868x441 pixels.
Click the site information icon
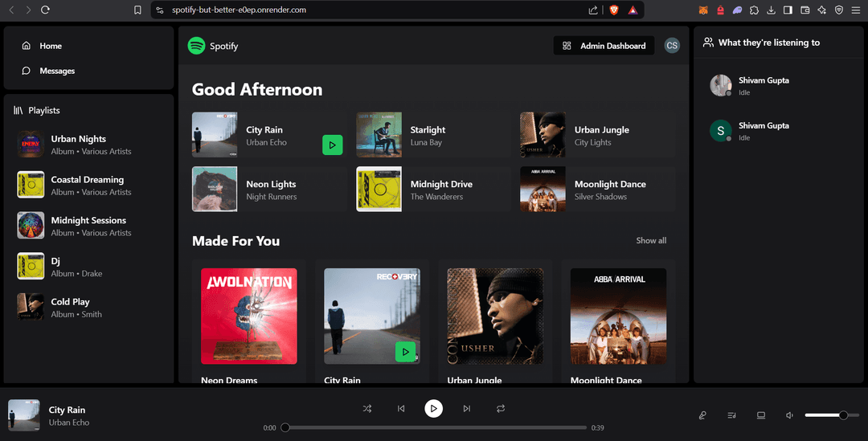point(159,10)
